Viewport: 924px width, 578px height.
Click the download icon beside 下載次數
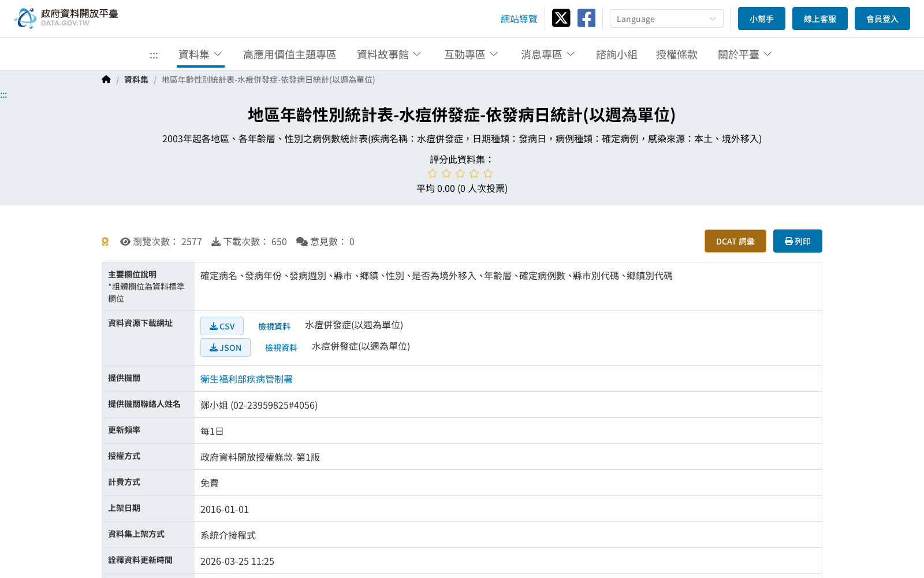tap(216, 242)
